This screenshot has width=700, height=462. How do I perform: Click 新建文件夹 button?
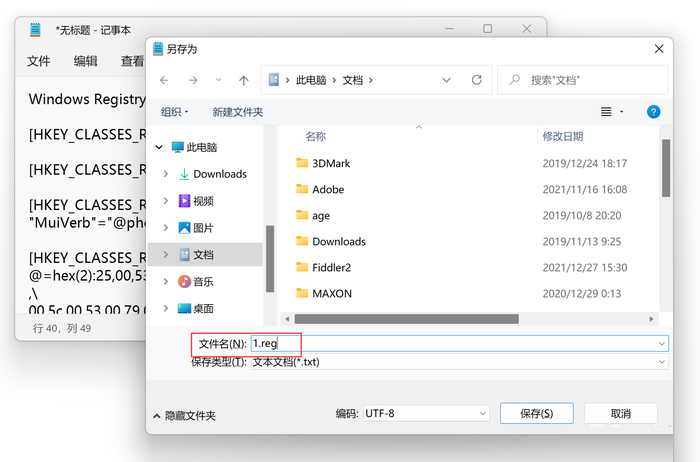(x=238, y=112)
